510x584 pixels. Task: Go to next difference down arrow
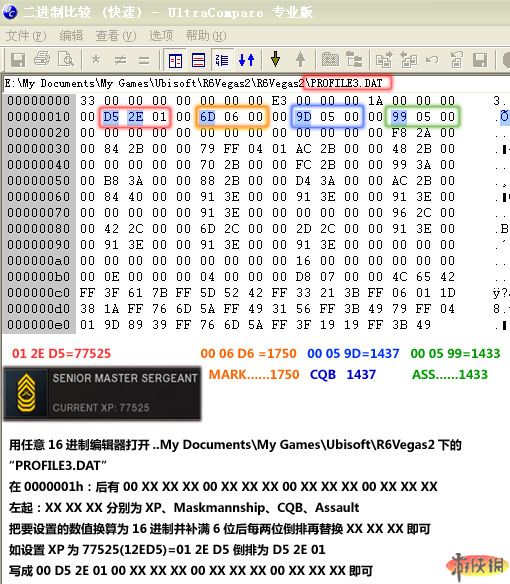pyautogui.click(x=275, y=59)
